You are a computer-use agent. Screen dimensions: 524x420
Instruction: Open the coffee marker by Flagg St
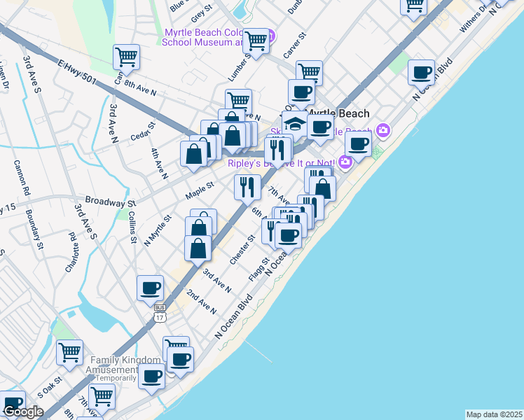click(x=287, y=235)
